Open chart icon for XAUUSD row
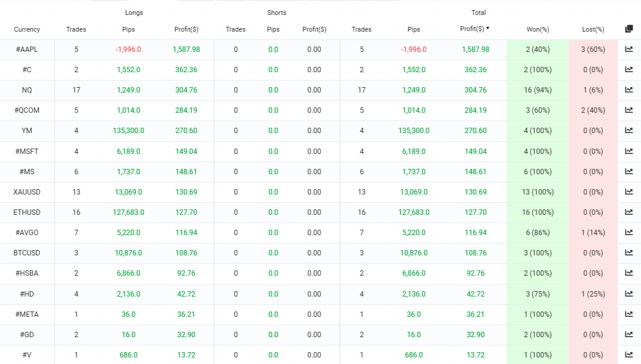This screenshot has width=641, height=364. point(628,192)
